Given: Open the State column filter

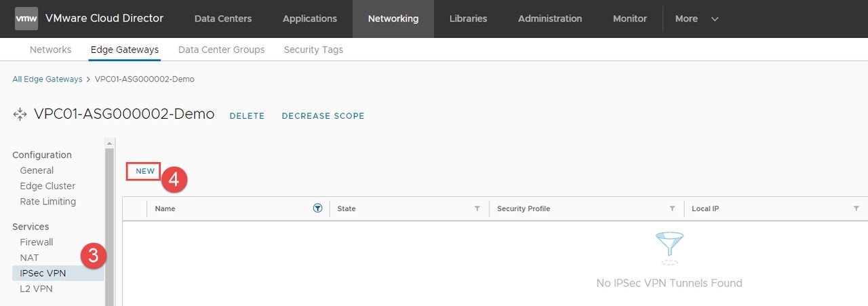Looking at the screenshot, I should [x=477, y=208].
